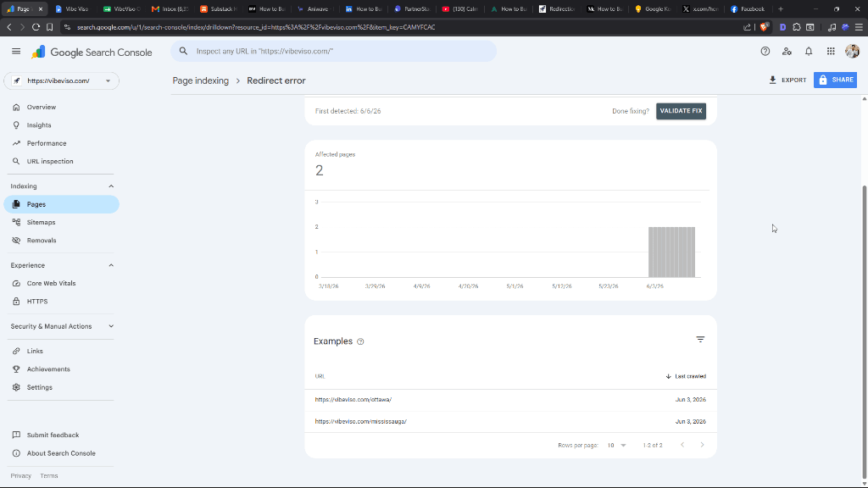The height and width of the screenshot is (488, 868).
Task: Click the browser forward arrow
Action: click(x=22, y=27)
